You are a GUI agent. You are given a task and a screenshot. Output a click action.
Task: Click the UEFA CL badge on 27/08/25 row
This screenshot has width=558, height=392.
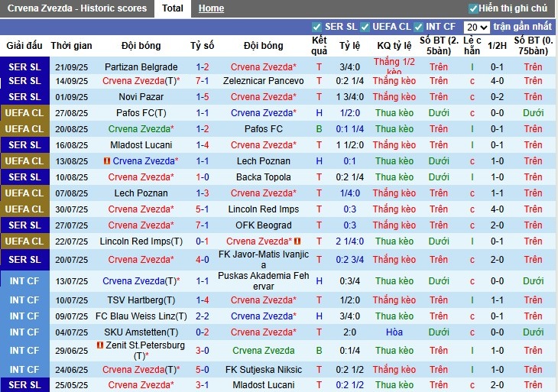24,112
